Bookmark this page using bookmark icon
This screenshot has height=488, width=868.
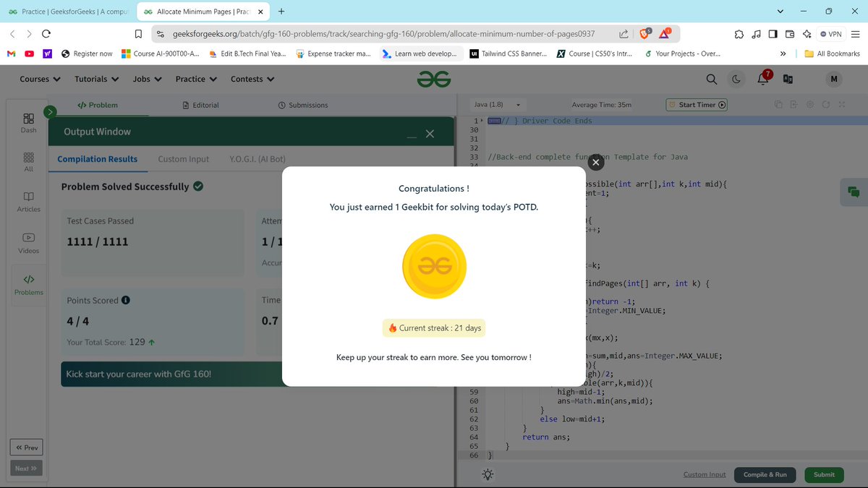click(138, 34)
